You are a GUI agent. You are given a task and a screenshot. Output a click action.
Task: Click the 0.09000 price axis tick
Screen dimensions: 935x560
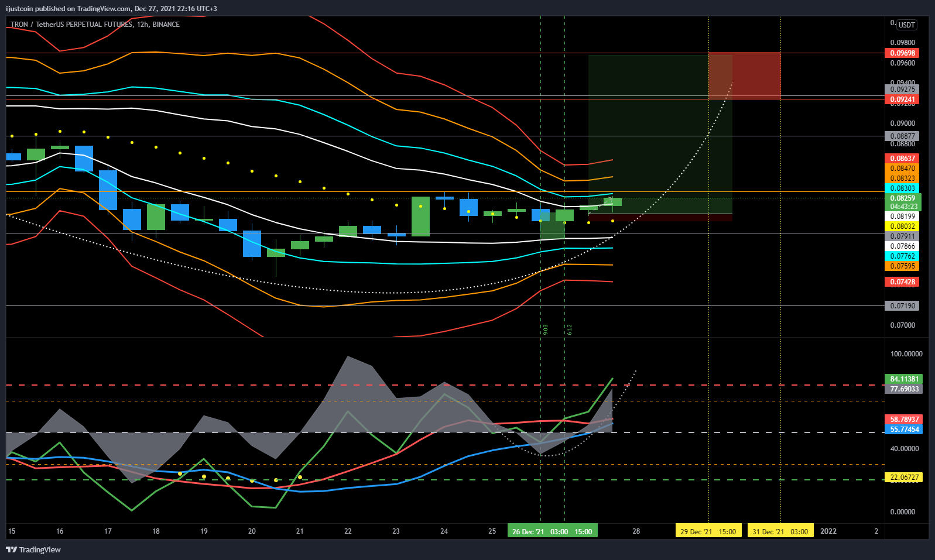(x=902, y=123)
